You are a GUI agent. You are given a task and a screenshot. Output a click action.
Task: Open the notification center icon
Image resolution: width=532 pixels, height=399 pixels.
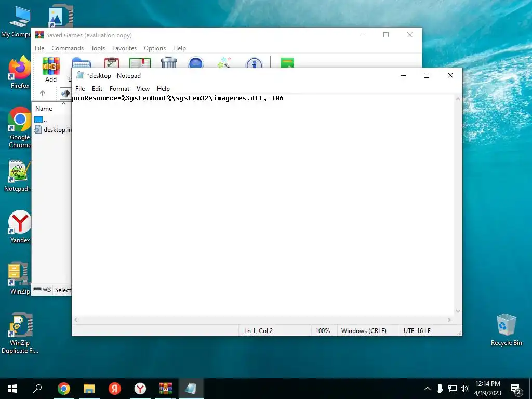click(516, 389)
